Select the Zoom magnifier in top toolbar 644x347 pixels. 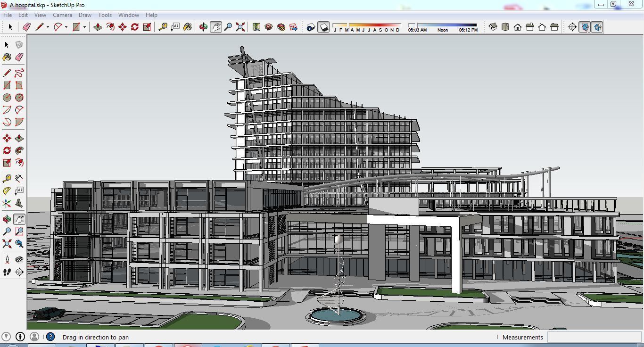tap(228, 27)
